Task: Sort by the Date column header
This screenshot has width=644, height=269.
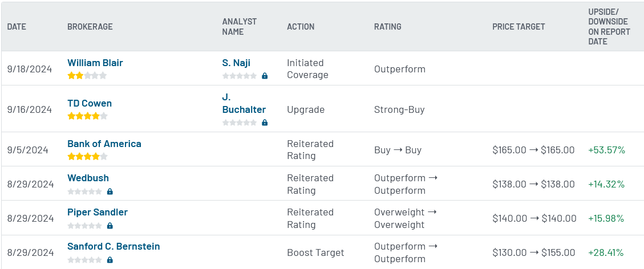Action: pyautogui.click(x=17, y=27)
